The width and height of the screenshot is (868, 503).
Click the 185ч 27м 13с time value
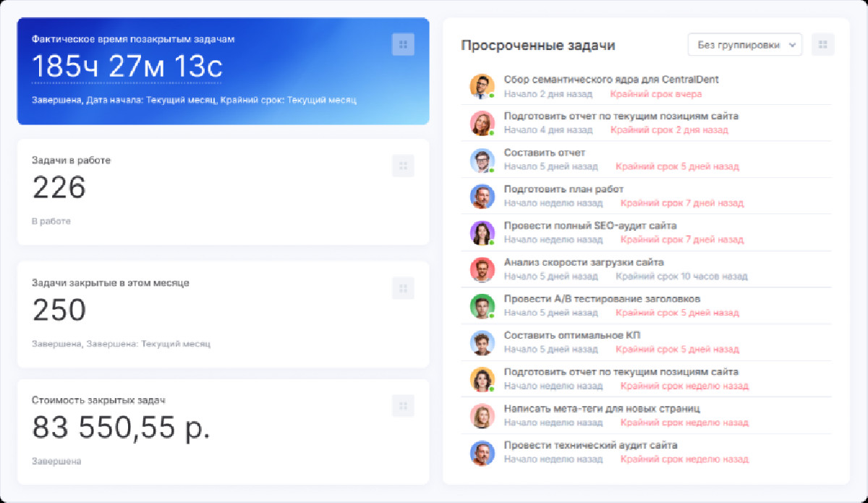tap(127, 67)
